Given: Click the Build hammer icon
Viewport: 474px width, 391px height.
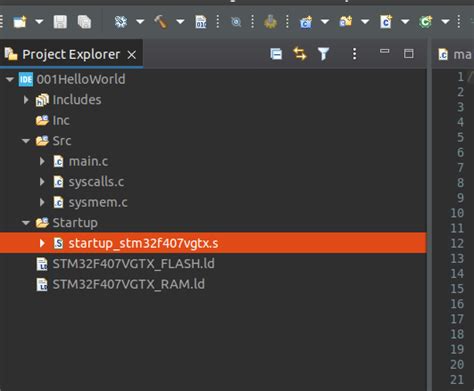Looking at the screenshot, I should point(161,22).
